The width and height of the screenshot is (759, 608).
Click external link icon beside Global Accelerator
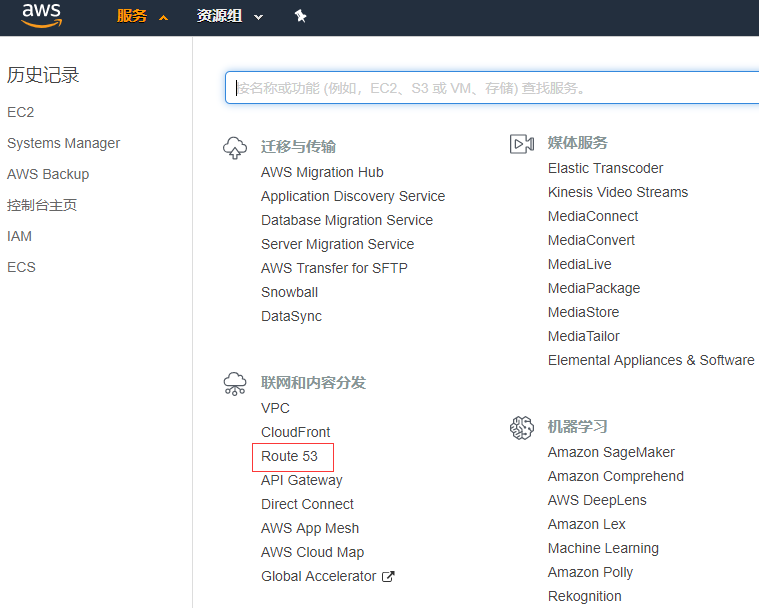tap(388, 576)
